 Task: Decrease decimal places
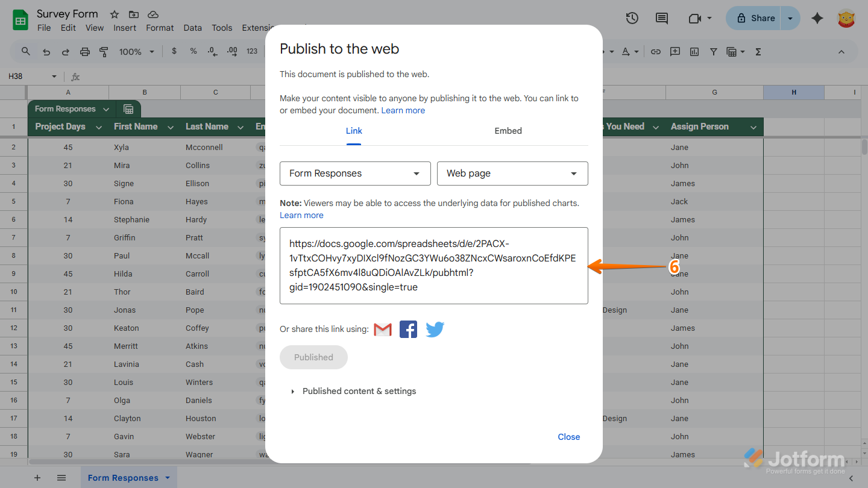pyautogui.click(x=212, y=51)
